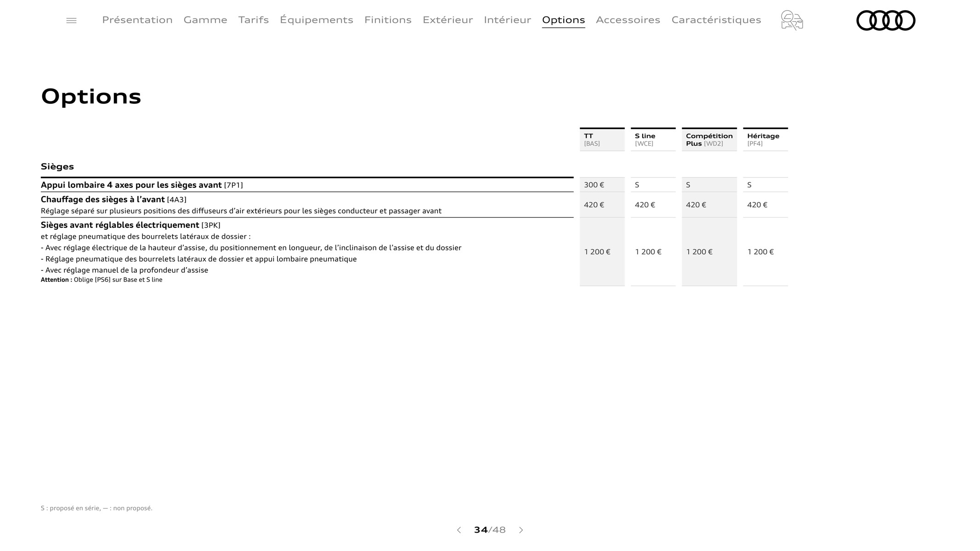
Task: Click 'Sièges avant réglables électriquement' row title
Action: 120,225
